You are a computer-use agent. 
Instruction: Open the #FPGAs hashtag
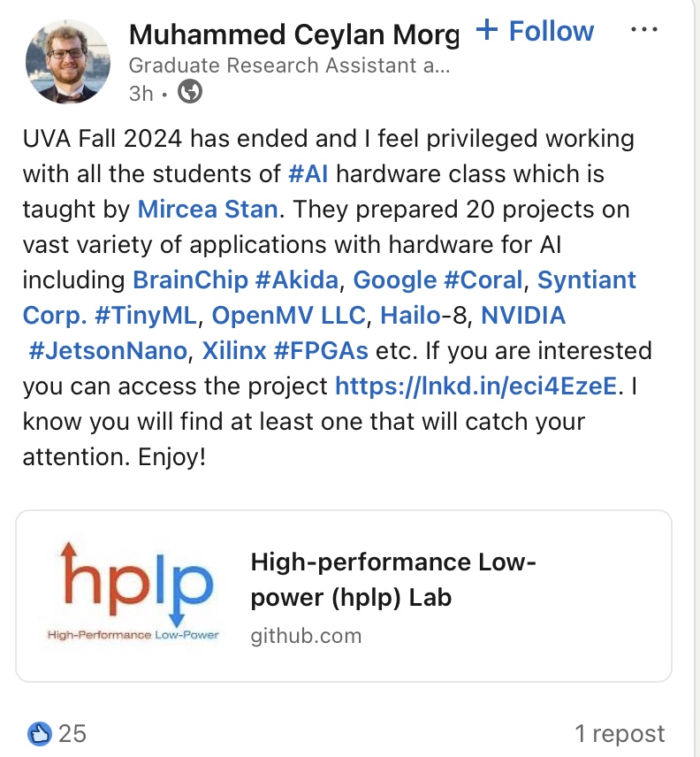[320, 350]
